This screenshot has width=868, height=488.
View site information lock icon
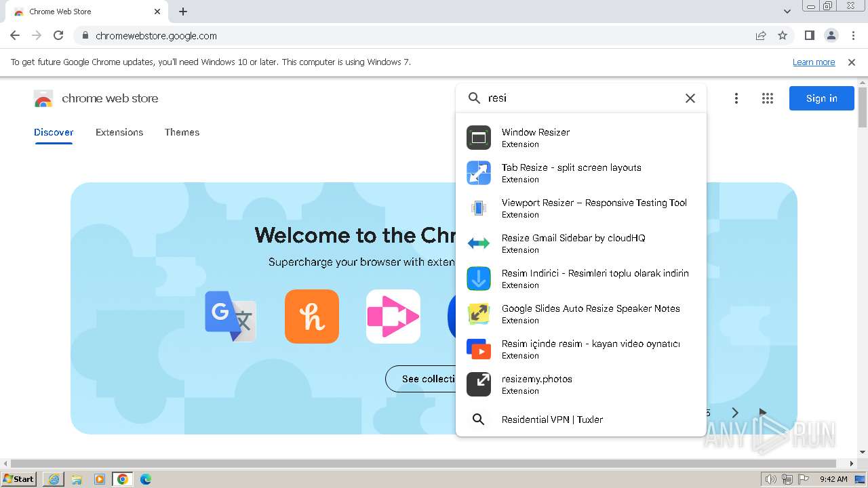(85, 36)
